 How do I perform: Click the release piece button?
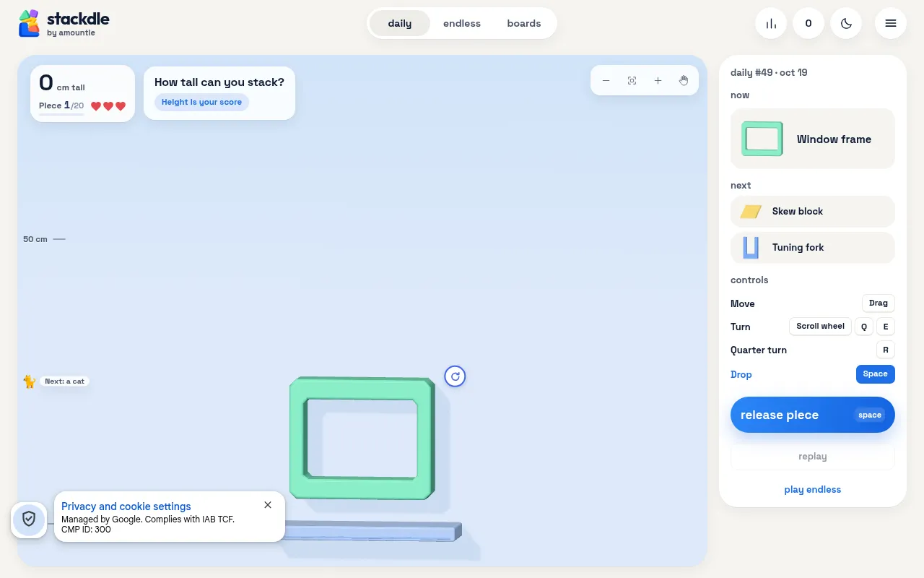813,415
